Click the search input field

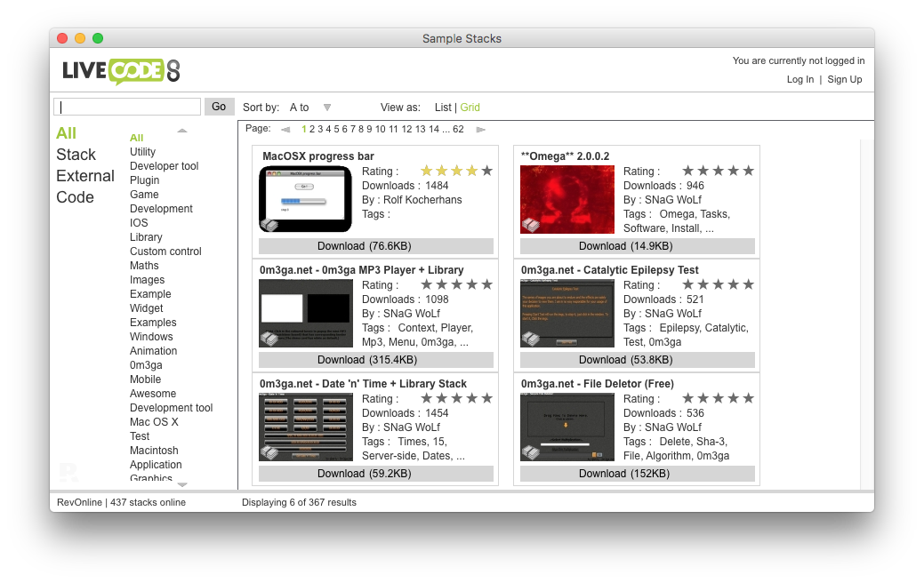point(127,107)
